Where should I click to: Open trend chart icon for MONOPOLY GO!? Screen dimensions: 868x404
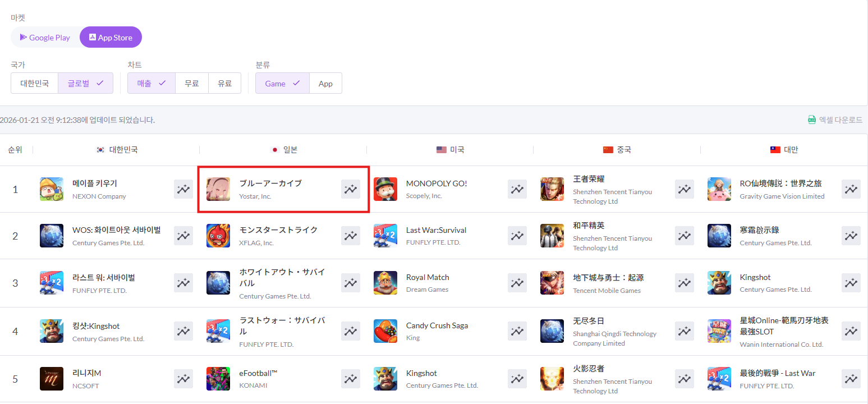coord(517,190)
